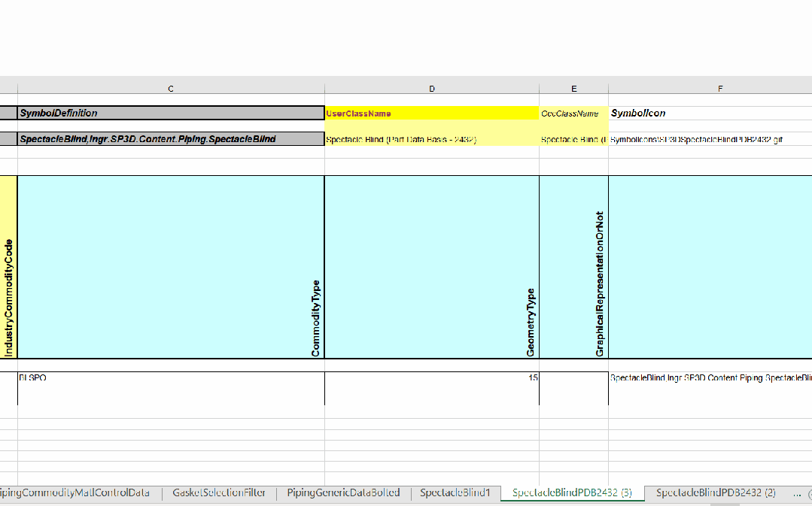Select the grey SpectacleBlind,Ingr.SP3D.Content.Piping.SpectacleBlind cell in column C
The width and height of the screenshot is (812, 506).
(171, 138)
